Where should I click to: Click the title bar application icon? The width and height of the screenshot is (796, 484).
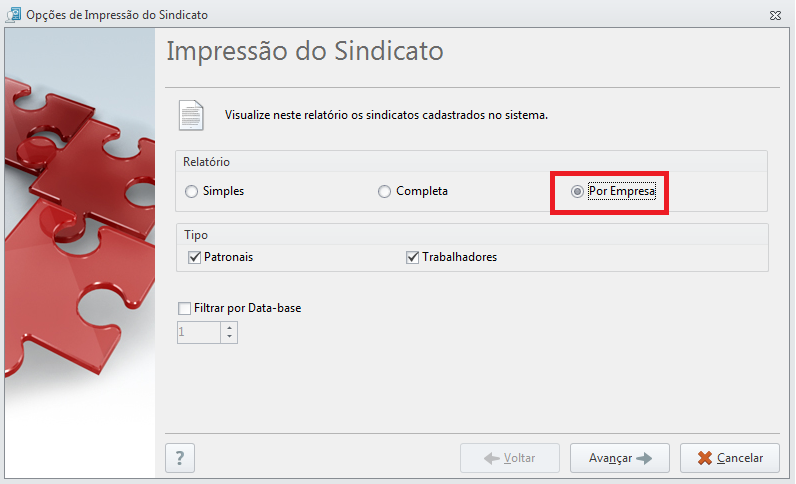[x=13, y=15]
